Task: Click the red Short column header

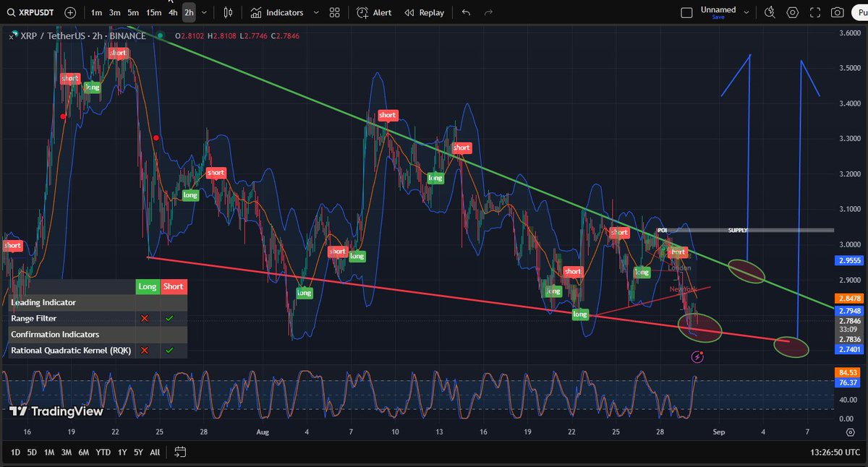Action: 174,287
